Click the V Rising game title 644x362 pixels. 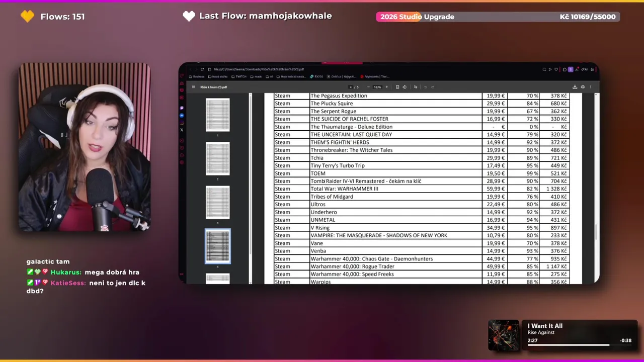(320, 228)
